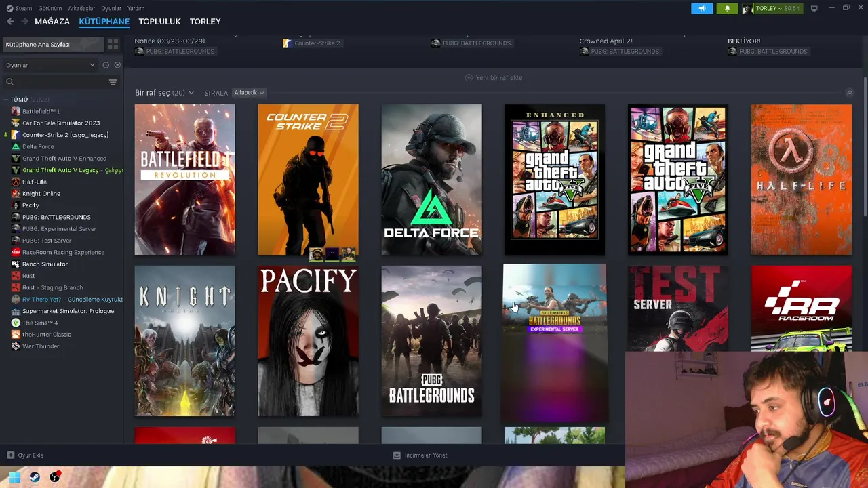Collapse the shelf using the double chevron

pyautogui.click(x=849, y=93)
